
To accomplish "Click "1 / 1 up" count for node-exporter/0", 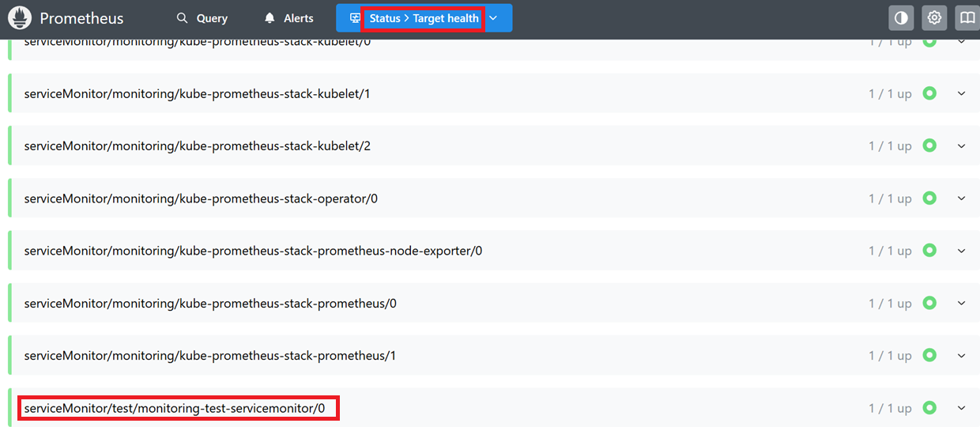I will pyautogui.click(x=890, y=251).
